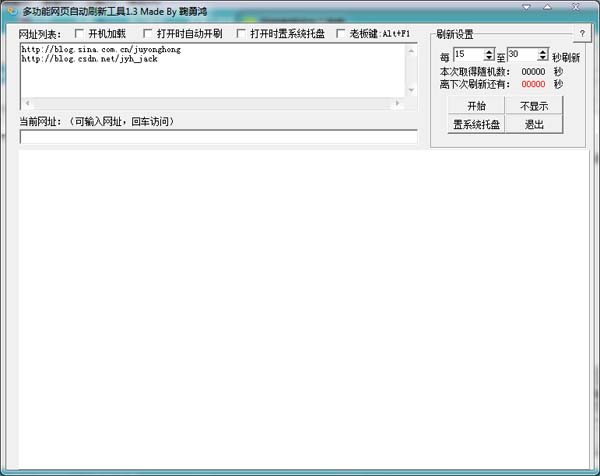Click inside the embedded web browser area
The width and height of the screenshot is (600, 476).
click(x=304, y=309)
